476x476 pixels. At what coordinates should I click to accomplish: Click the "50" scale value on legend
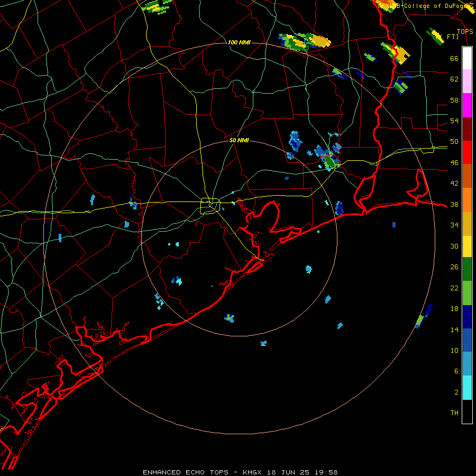pyautogui.click(x=454, y=142)
